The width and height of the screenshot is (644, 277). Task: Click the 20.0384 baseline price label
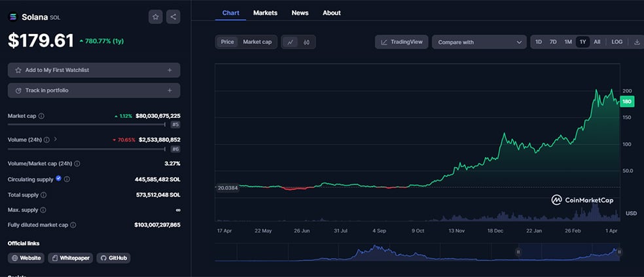(227, 188)
